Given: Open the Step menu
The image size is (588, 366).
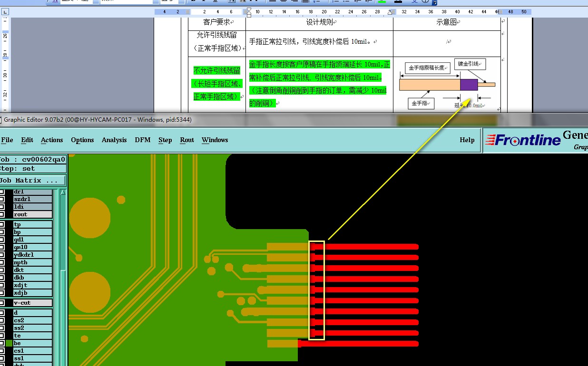Looking at the screenshot, I should tap(165, 140).
